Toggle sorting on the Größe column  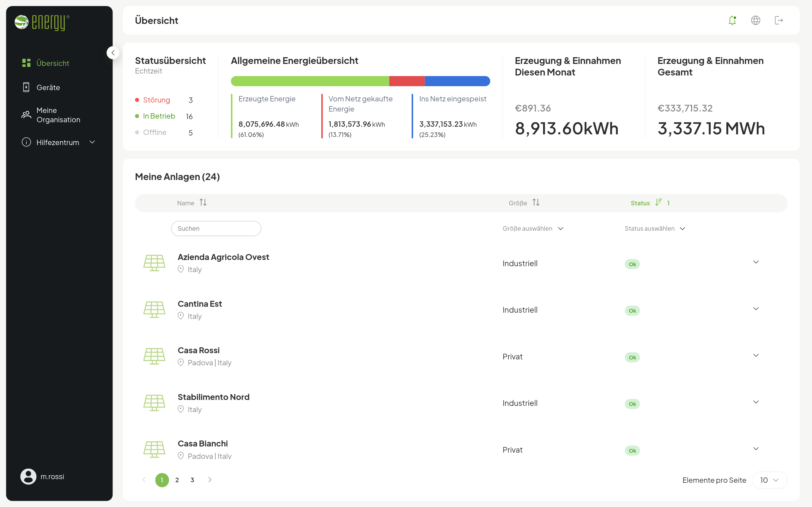pos(536,203)
